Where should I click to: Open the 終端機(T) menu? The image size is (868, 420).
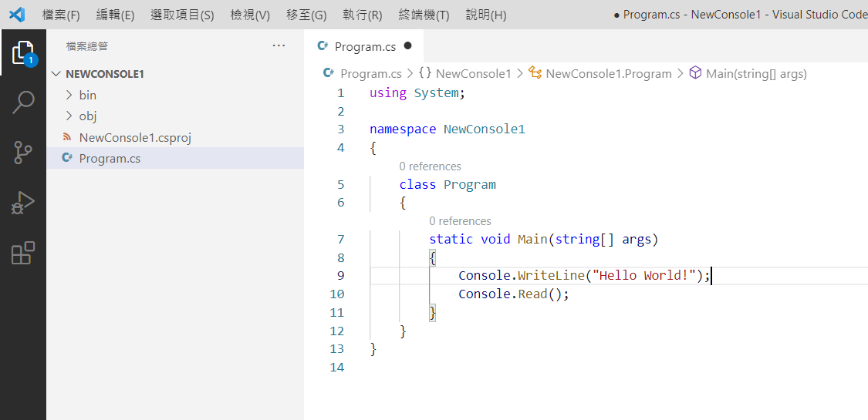click(424, 15)
